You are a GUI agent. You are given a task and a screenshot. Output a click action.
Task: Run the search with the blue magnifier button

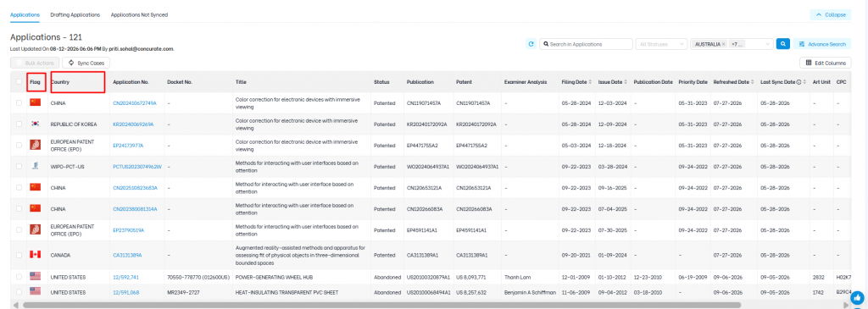782,44
